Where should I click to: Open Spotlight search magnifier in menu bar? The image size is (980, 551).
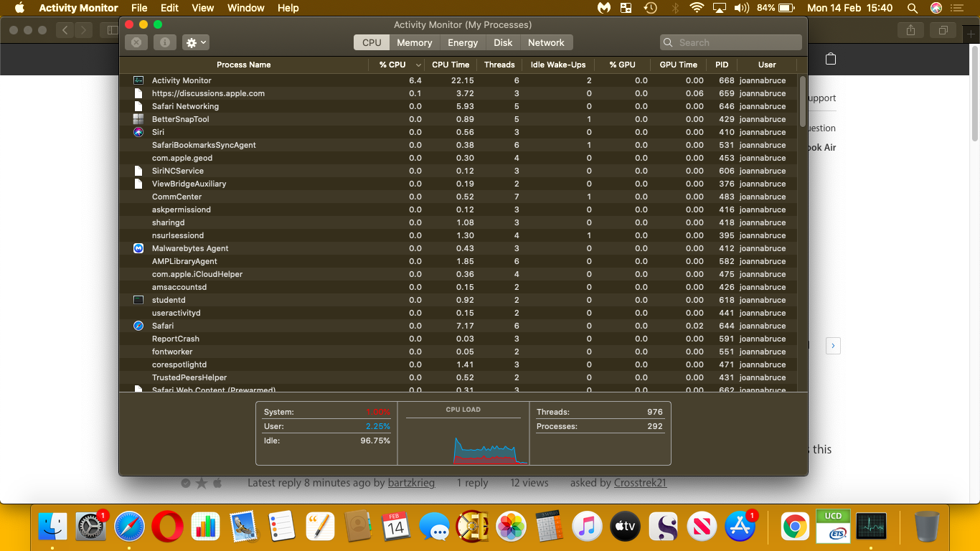(x=913, y=8)
